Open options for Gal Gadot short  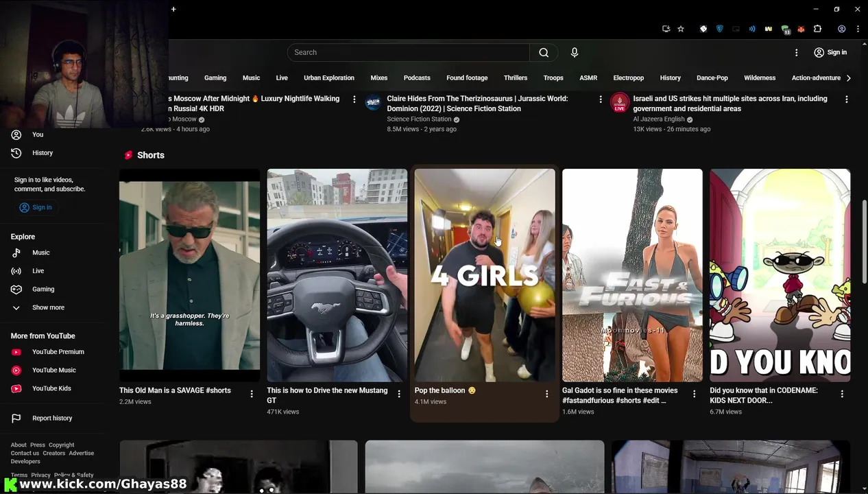click(694, 394)
